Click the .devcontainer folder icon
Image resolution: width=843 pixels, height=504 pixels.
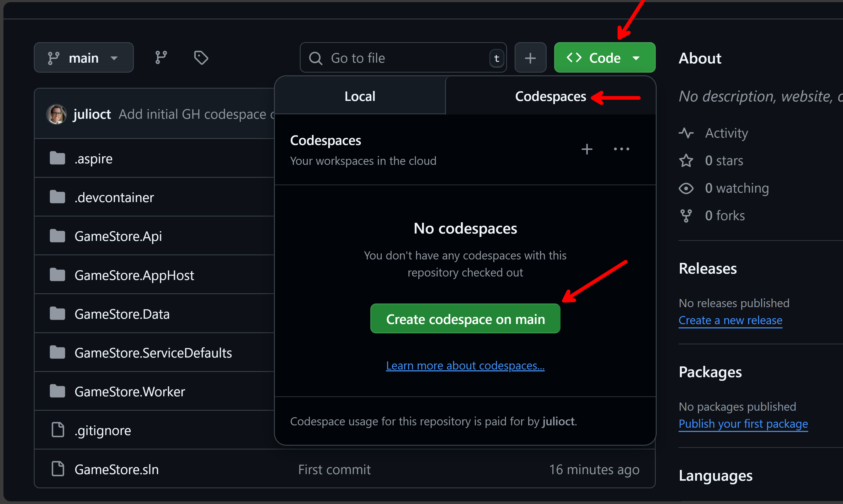click(57, 197)
